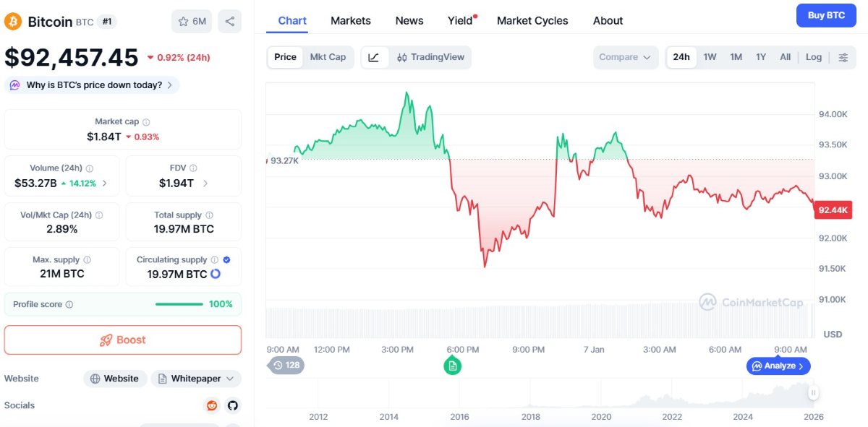Viewport: 868px width, 427px height.
Task: Open the Compare dropdown
Action: coord(626,57)
